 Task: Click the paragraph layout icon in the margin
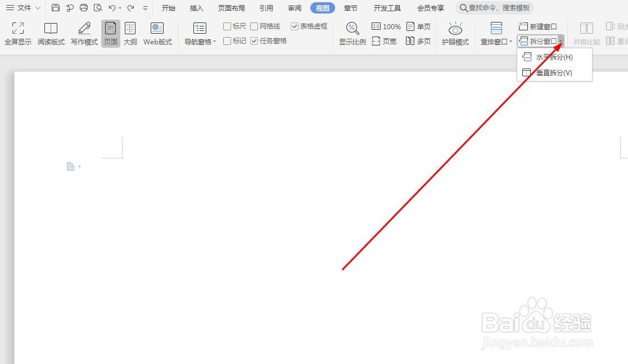click(x=70, y=166)
